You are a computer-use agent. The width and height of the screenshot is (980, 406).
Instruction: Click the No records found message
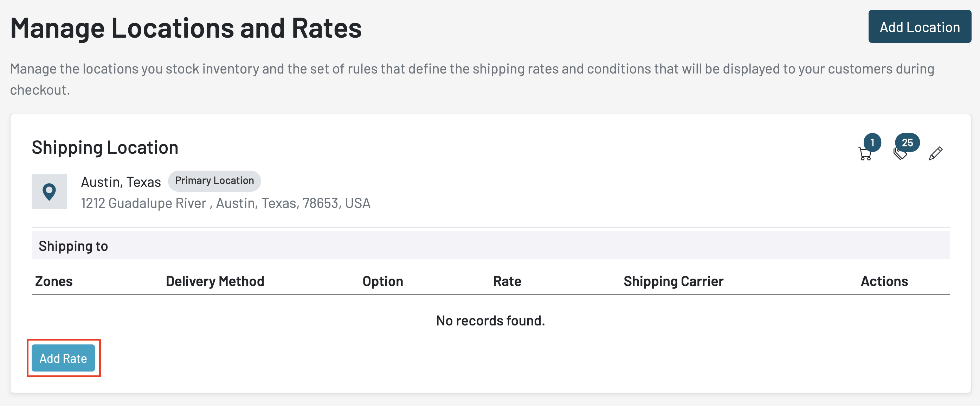pyautogui.click(x=490, y=321)
